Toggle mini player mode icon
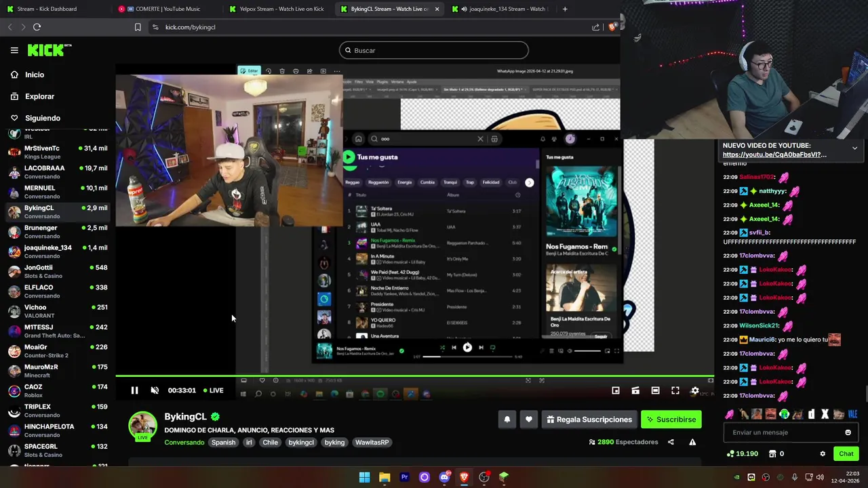This screenshot has width=868, height=488. tap(616, 390)
